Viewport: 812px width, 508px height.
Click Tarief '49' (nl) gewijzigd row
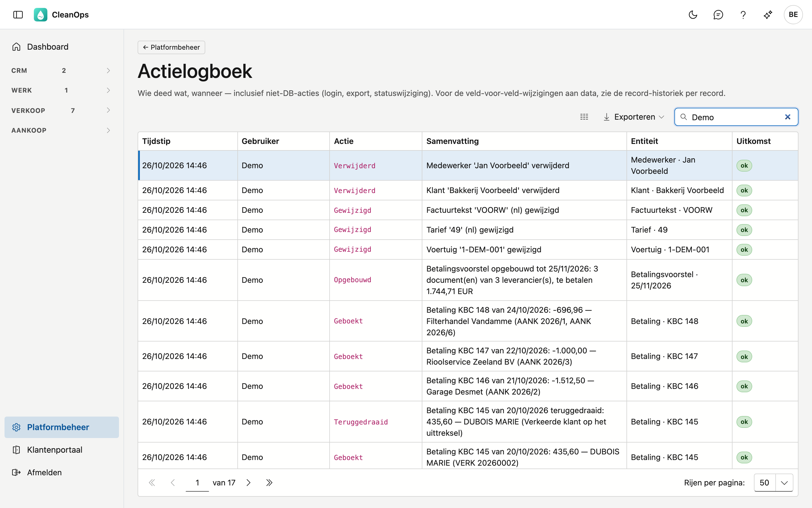(468, 230)
